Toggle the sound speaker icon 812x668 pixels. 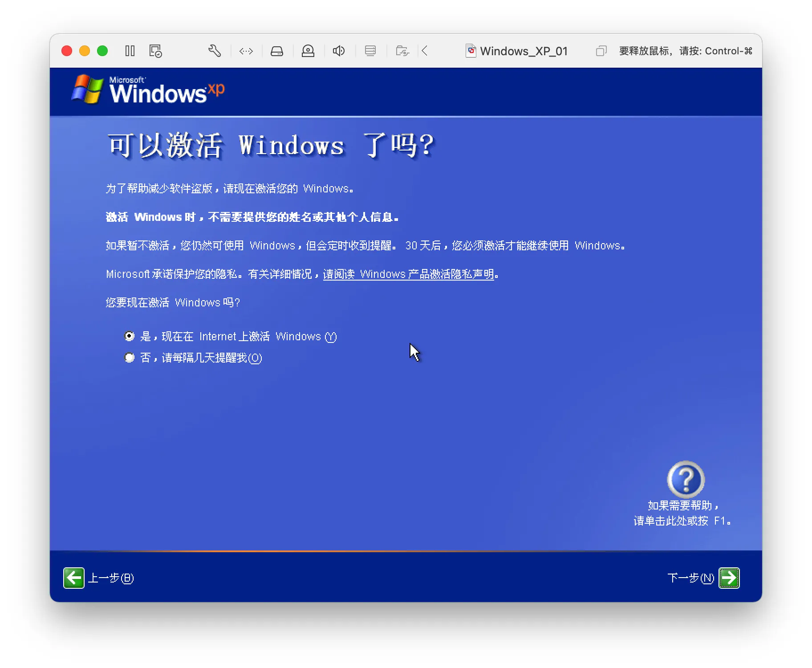[339, 51]
